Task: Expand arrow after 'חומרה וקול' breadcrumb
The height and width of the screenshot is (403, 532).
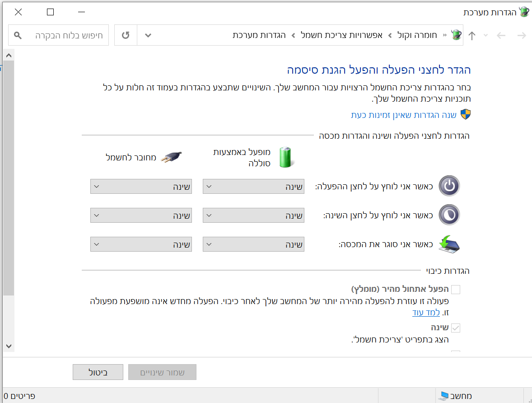Action: pos(390,35)
